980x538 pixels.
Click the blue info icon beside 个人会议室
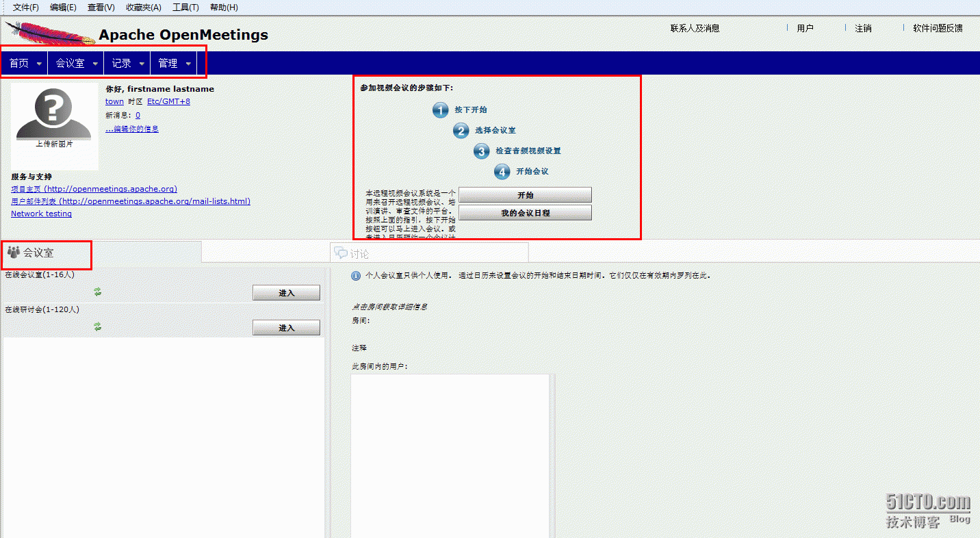[x=356, y=276]
